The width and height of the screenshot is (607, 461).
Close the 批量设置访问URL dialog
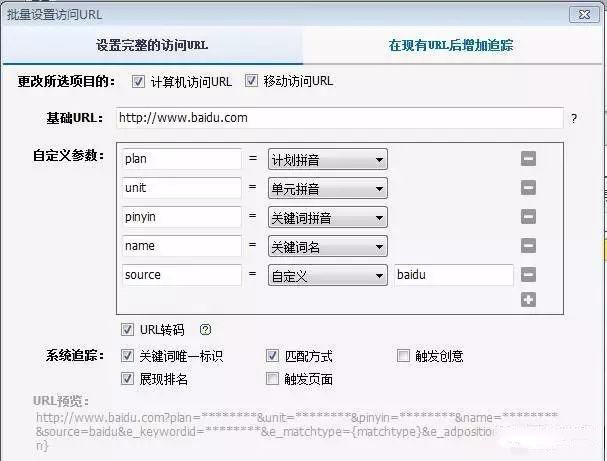pyautogui.click(x=584, y=15)
